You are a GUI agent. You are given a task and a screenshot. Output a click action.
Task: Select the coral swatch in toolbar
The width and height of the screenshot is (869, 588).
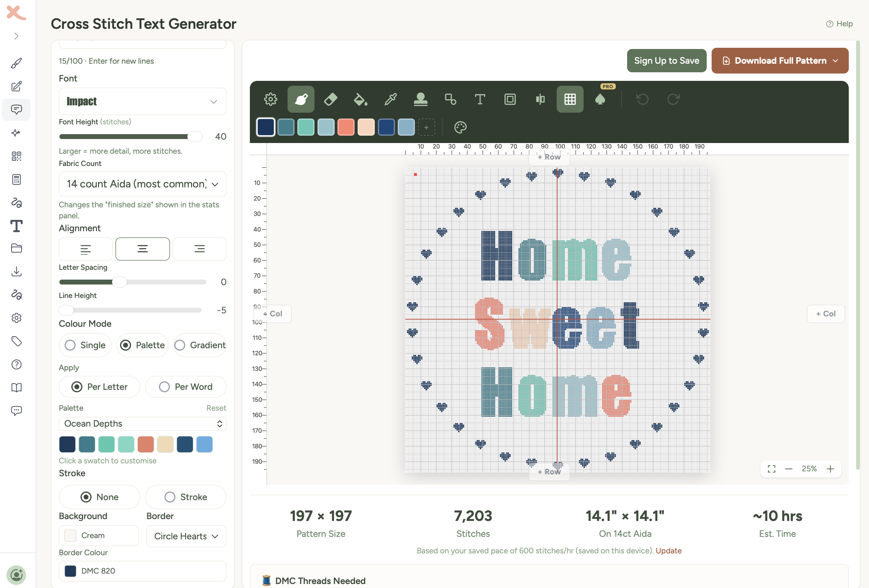346,127
